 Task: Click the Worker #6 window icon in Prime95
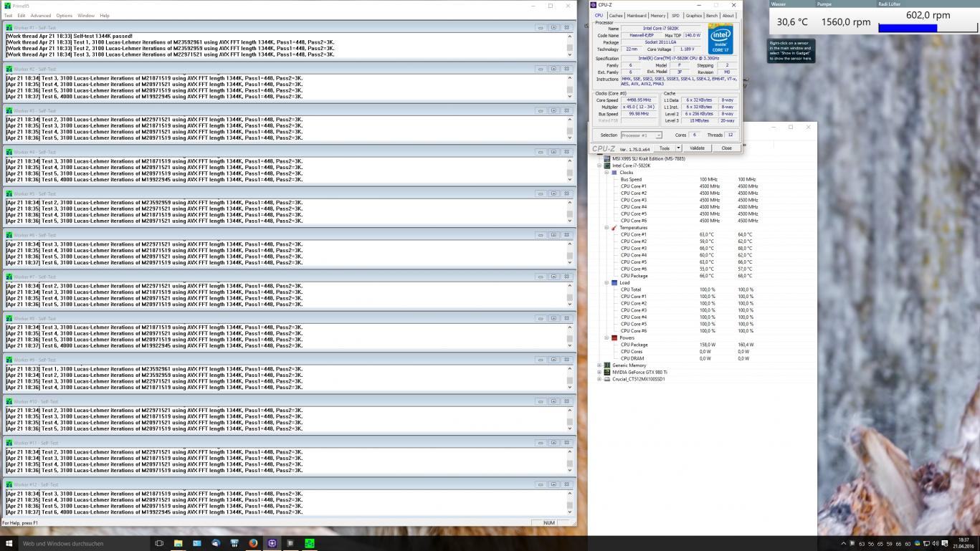8,235
